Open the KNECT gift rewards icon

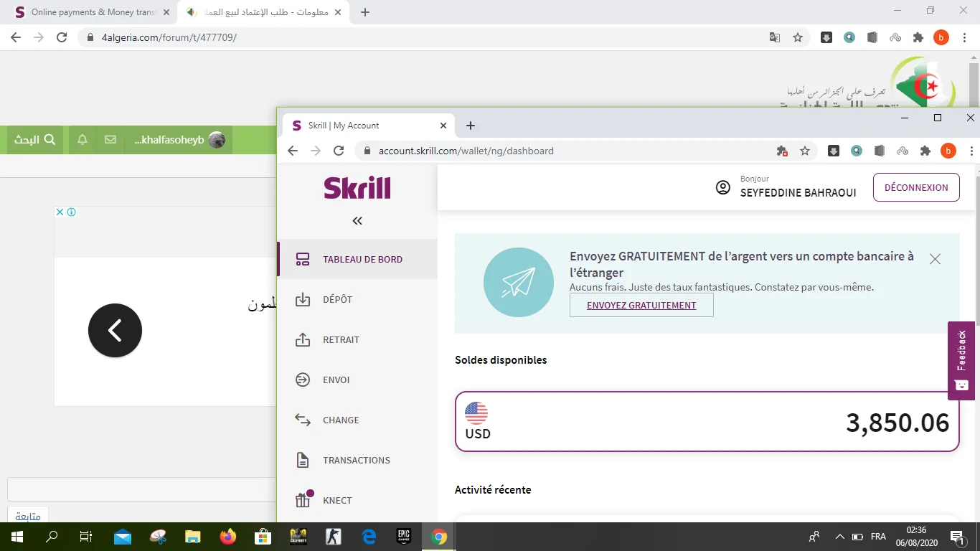(303, 500)
